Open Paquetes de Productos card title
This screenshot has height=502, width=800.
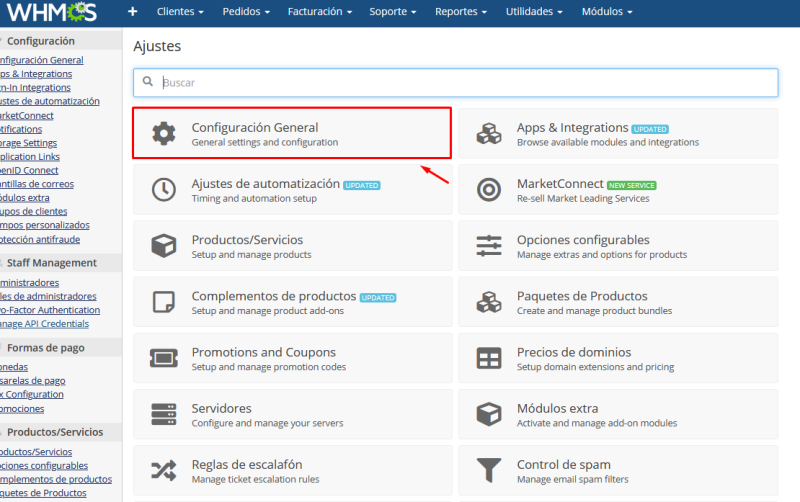(582, 296)
